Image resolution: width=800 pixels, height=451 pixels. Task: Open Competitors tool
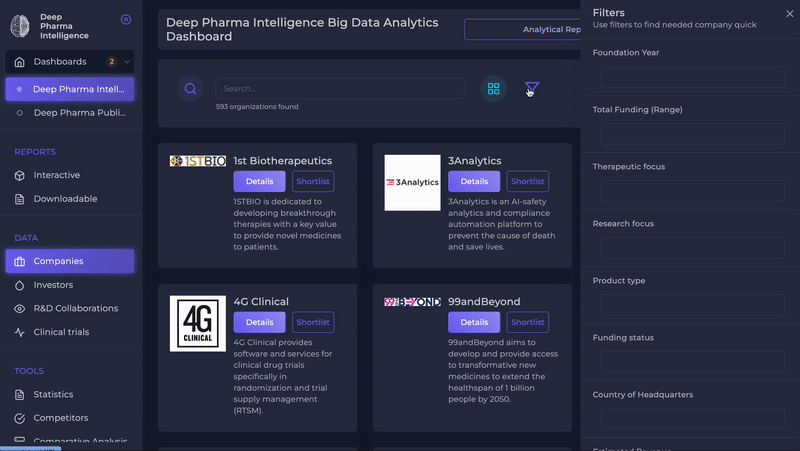click(61, 418)
